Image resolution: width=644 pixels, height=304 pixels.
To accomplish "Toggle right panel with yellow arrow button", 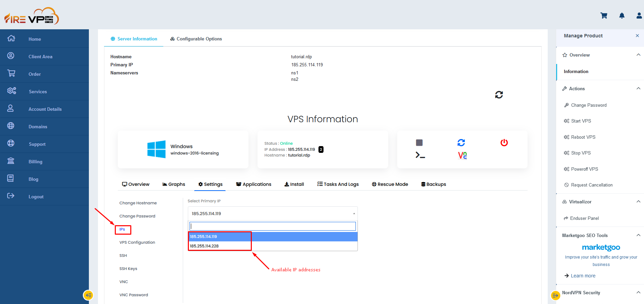I will pos(555,296).
